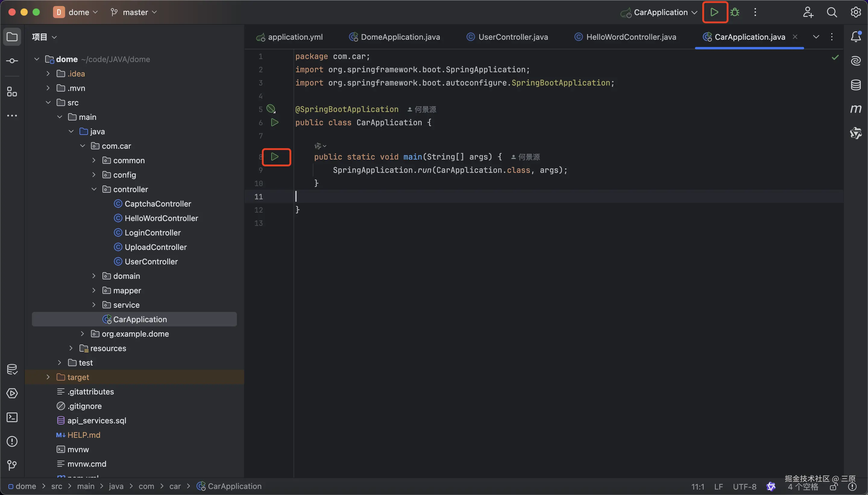Open the Database tool window on right sidebar
Screen dimensions: 868x495
855,85
